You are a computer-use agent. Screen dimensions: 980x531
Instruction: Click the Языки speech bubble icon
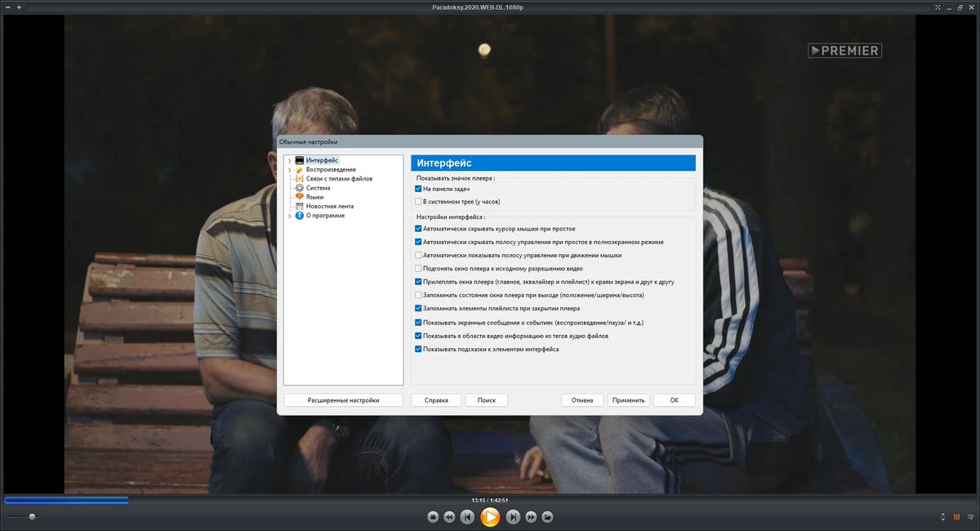(x=300, y=197)
